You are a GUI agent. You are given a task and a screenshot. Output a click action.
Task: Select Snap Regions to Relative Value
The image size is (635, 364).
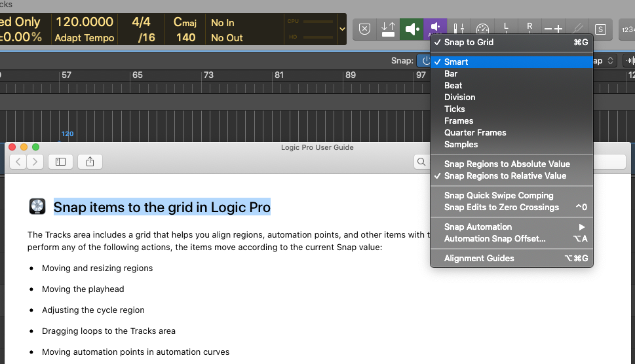tap(512, 175)
